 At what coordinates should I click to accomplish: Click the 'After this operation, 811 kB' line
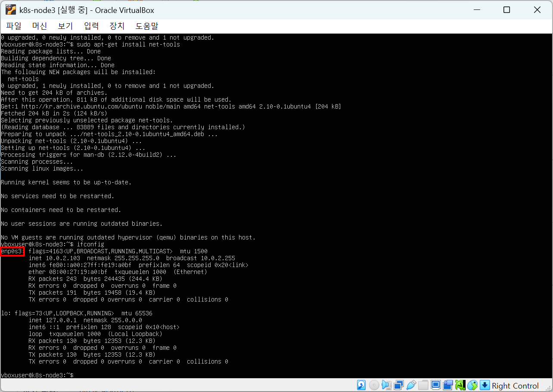pos(116,100)
